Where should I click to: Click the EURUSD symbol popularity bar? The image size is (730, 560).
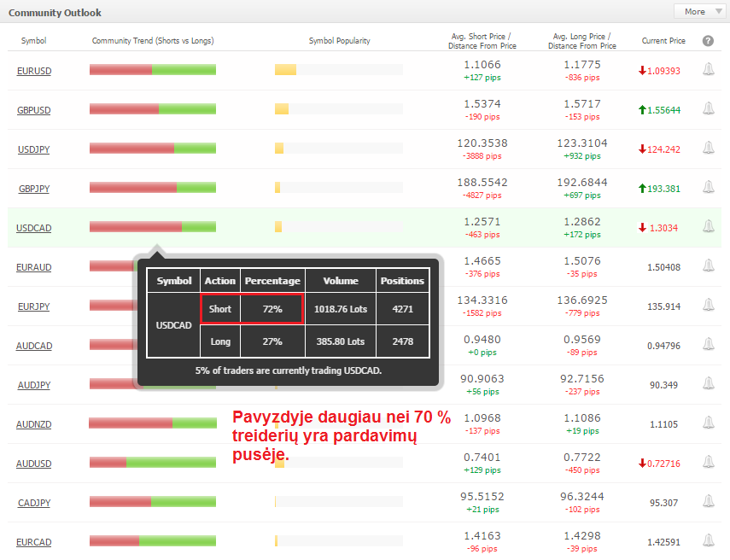[338, 70]
